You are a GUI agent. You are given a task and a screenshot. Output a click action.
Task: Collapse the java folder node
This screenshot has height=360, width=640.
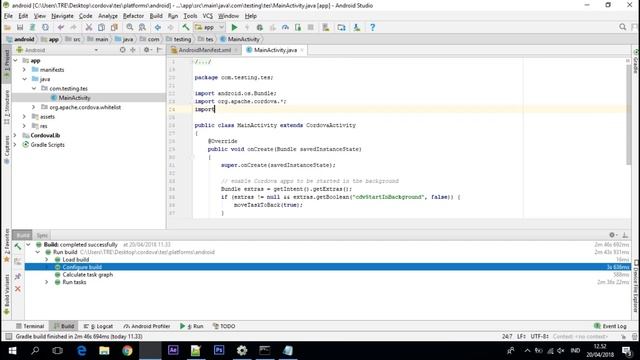pos(24,79)
